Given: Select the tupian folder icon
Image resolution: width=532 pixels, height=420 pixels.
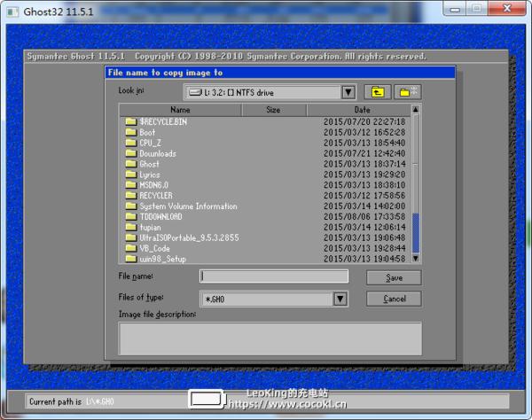Looking at the screenshot, I should pos(131,227).
